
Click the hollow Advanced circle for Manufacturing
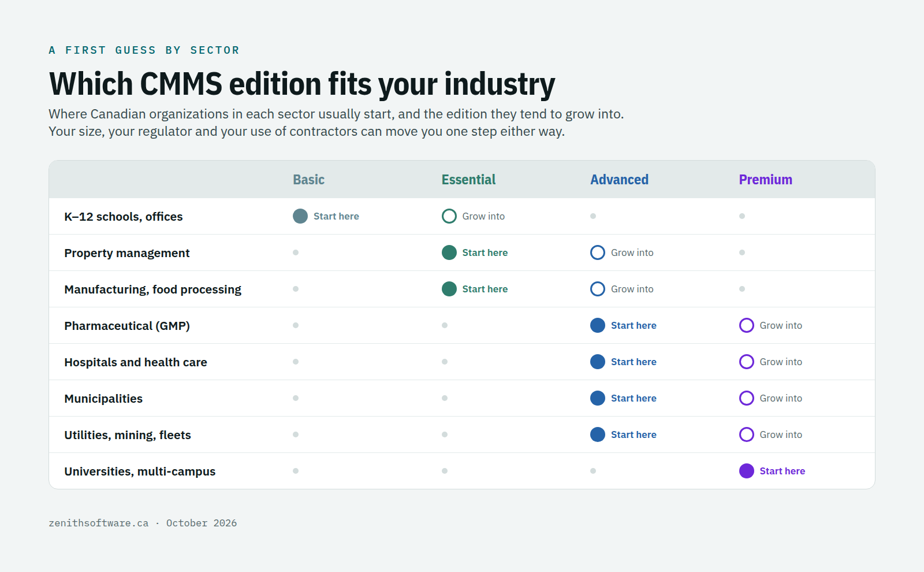pos(598,289)
